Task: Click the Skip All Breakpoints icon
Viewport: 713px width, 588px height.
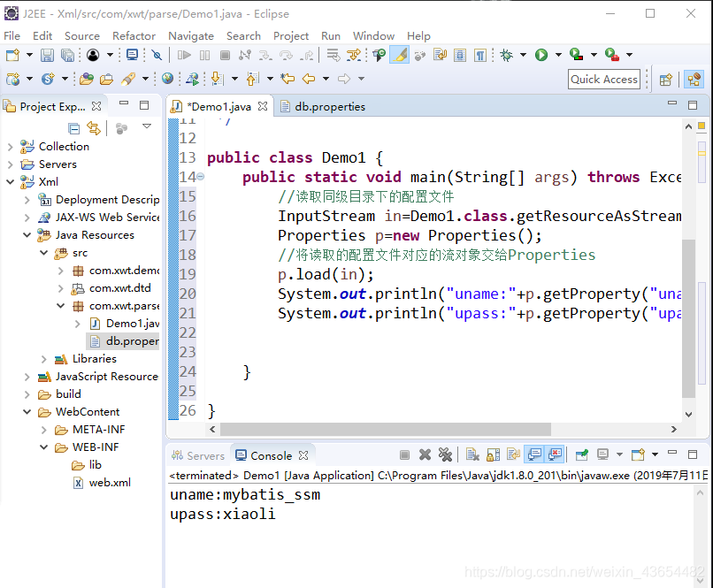Action: 157,55
